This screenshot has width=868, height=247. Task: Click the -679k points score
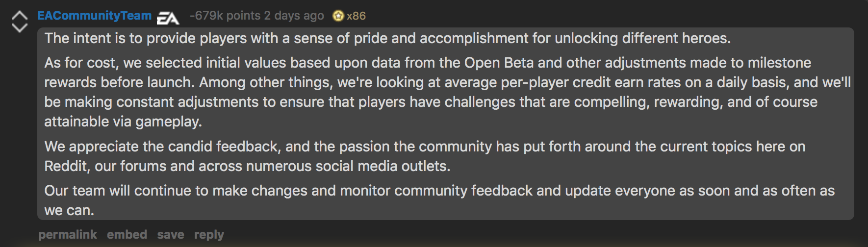(x=225, y=16)
